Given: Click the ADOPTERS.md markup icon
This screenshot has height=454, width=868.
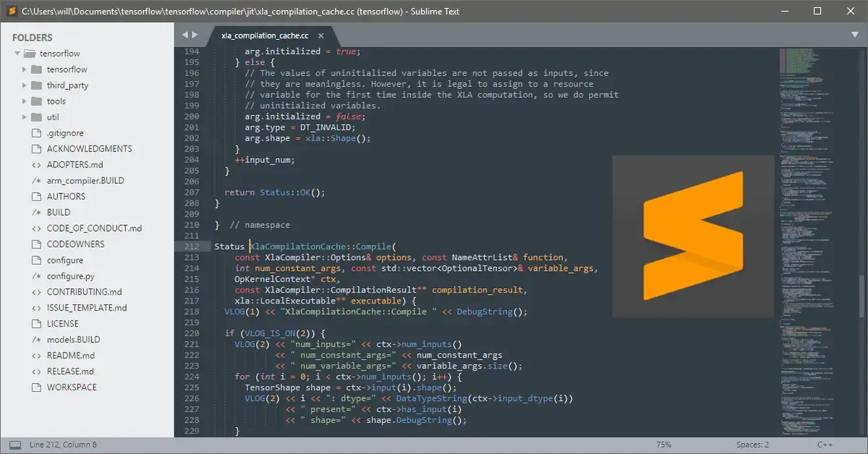Looking at the screenshot, I should 37,165.
